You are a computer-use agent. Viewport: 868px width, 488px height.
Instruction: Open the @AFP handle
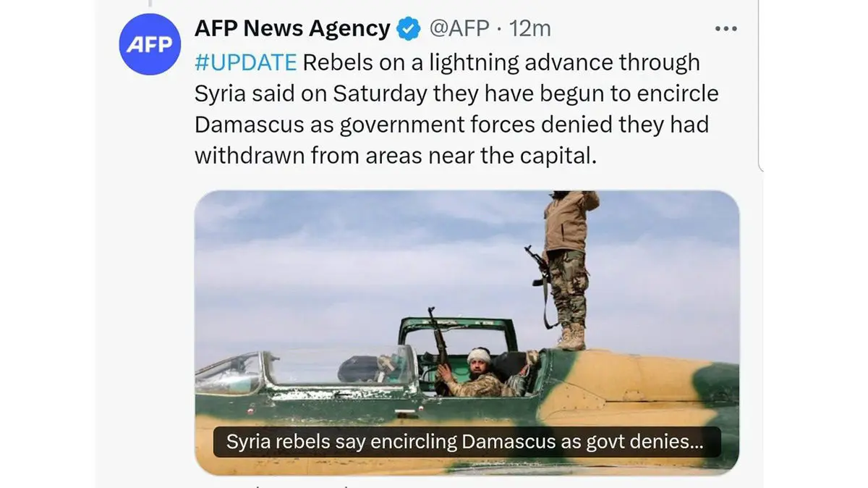(459, 29)
